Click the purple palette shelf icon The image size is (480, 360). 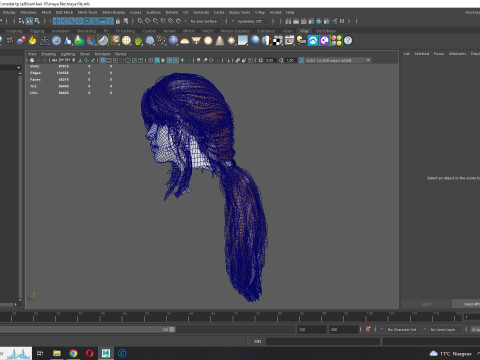[324, 41]
